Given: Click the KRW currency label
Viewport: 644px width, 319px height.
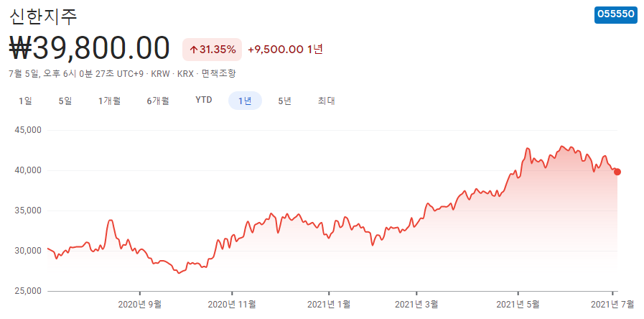Looking at the screenshot, I should 161,74.
